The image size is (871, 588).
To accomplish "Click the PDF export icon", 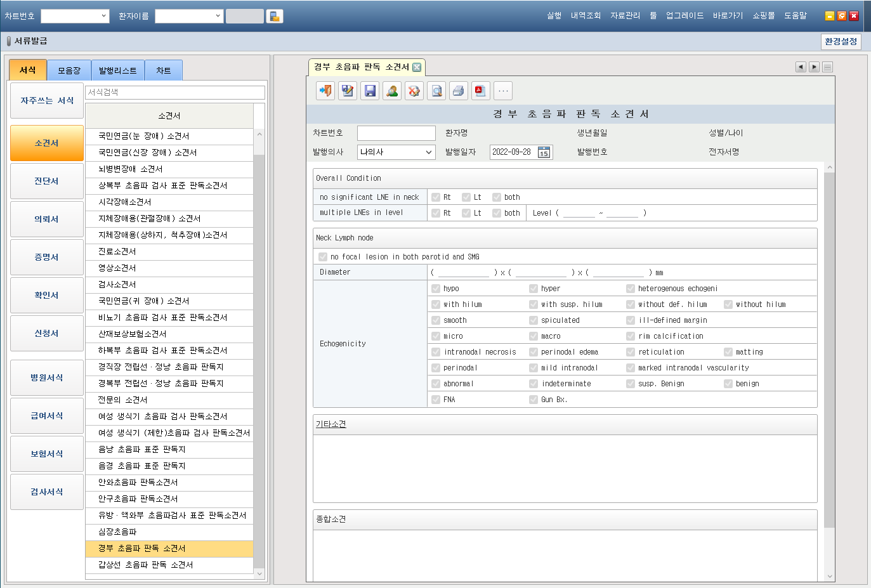I will tap(480, 91).
